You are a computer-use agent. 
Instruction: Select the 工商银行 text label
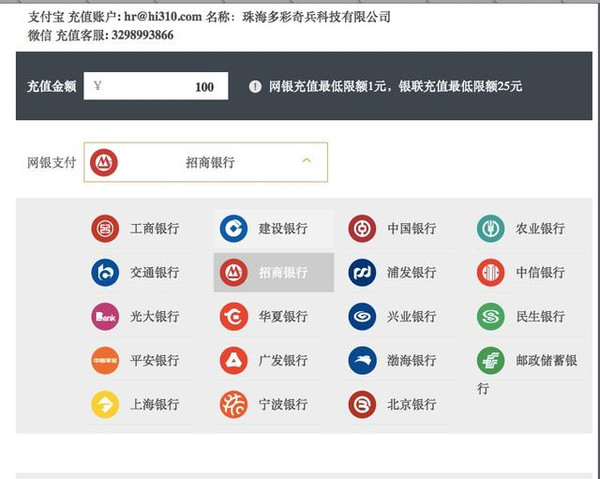click(x=155, y=229)
